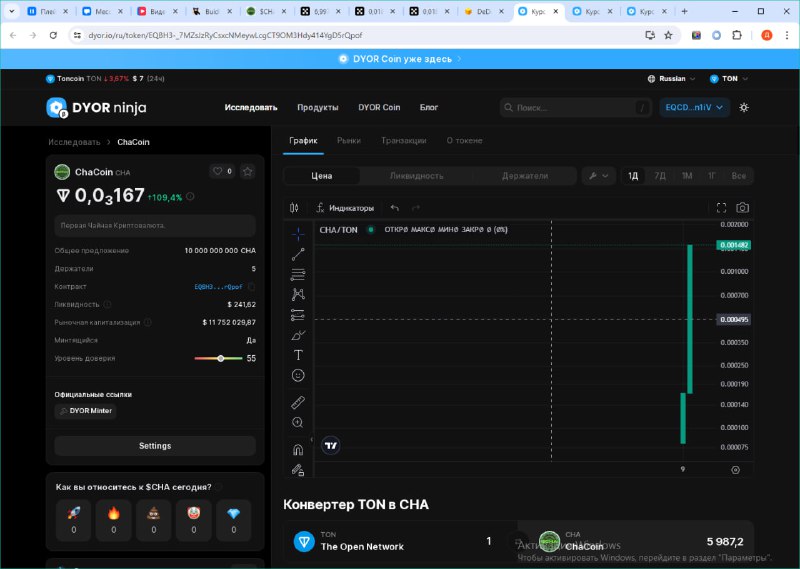
Task: Change candlestick chart type
Action: tap(294, 208)
